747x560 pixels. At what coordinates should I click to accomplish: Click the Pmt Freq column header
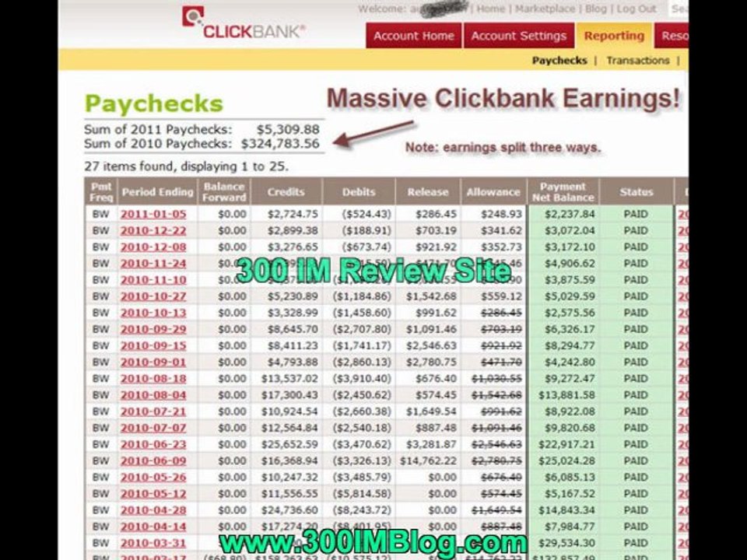(x=101, y=192)
